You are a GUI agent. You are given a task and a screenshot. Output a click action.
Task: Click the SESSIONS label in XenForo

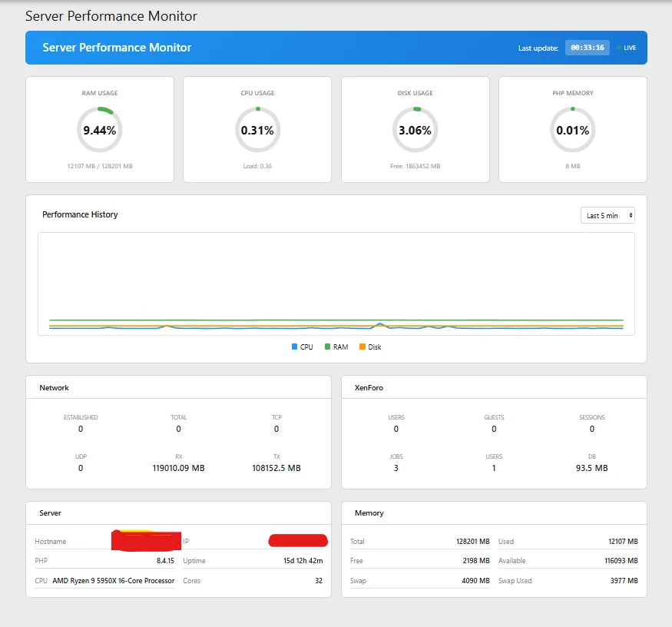pyautogui.click(x=592, y=417)
